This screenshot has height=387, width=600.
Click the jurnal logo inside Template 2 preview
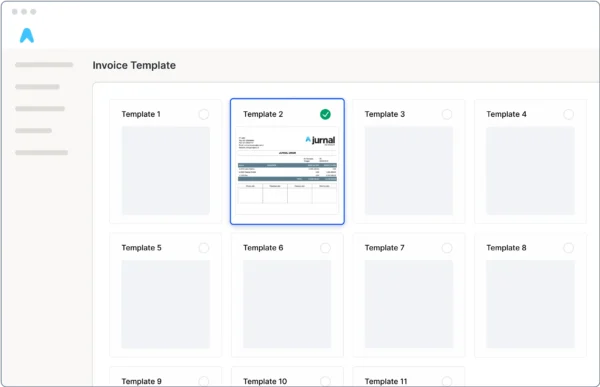click(x=320, y=140)
